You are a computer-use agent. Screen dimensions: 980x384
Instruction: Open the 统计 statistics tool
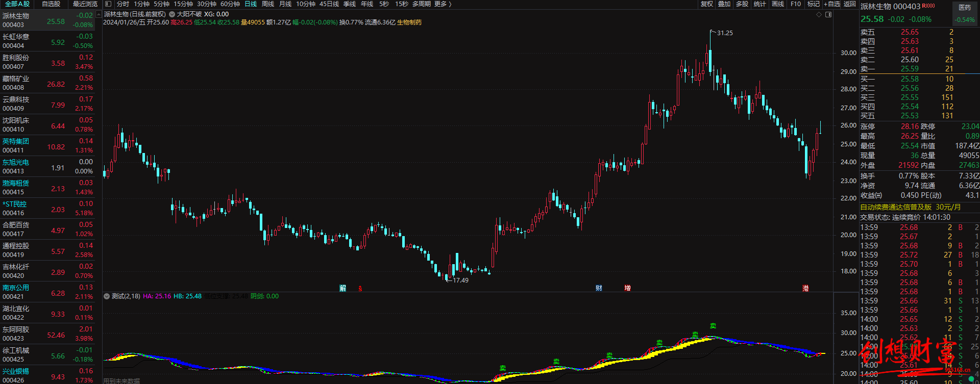click(760, 4)
